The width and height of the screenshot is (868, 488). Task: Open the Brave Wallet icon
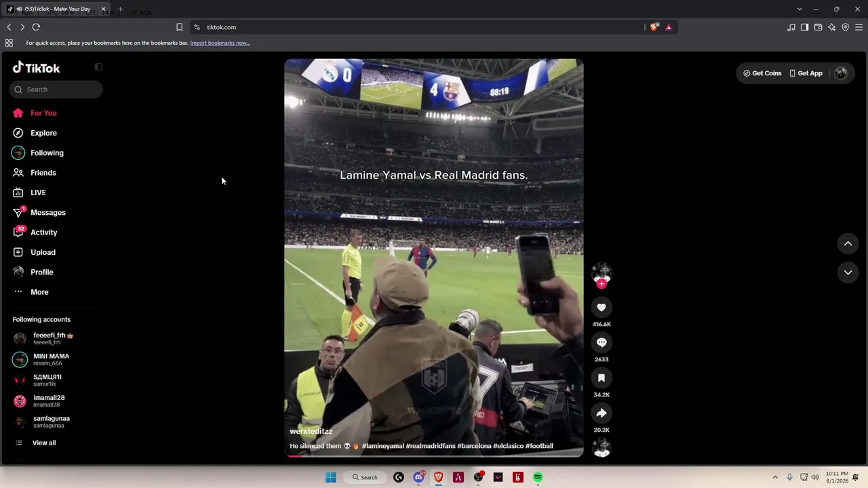818,27
